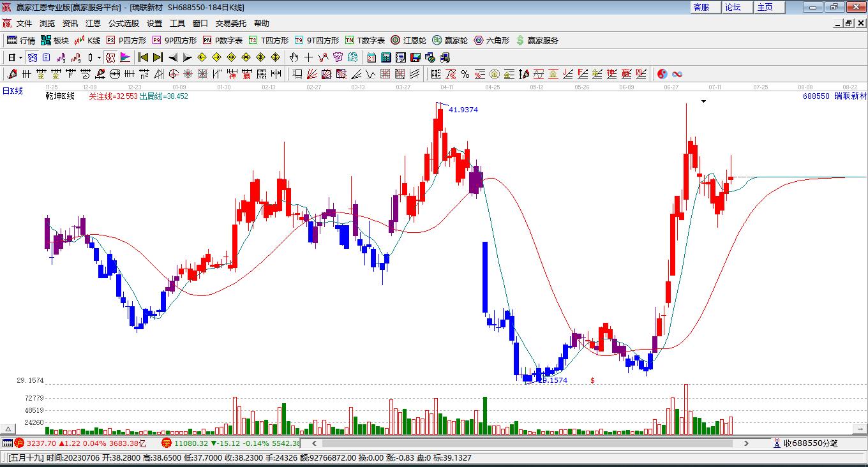Click the 04-11 date on time axis
Image resolution: width=868 pixels, height=467 pixels.
[x=447, y=87]
